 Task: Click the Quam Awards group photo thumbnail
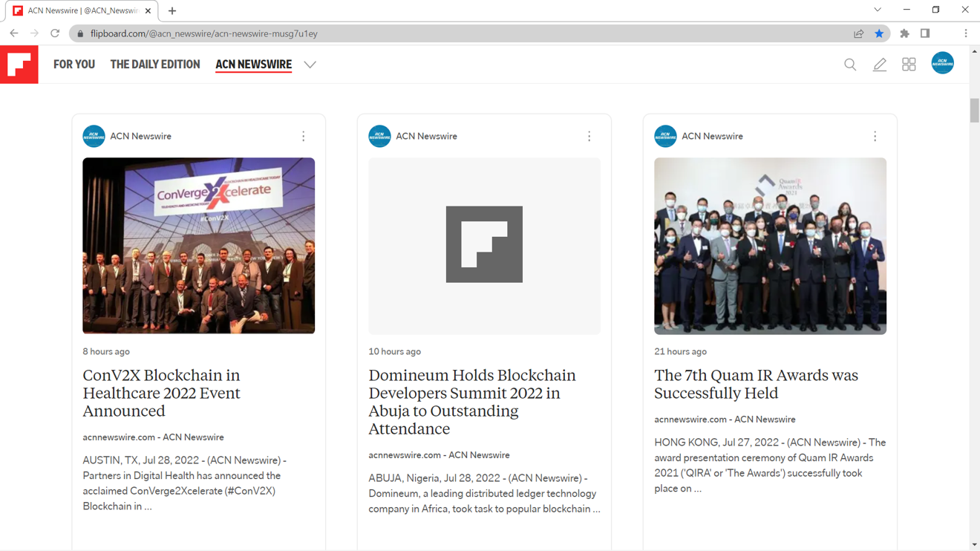(x=770, y=246)
